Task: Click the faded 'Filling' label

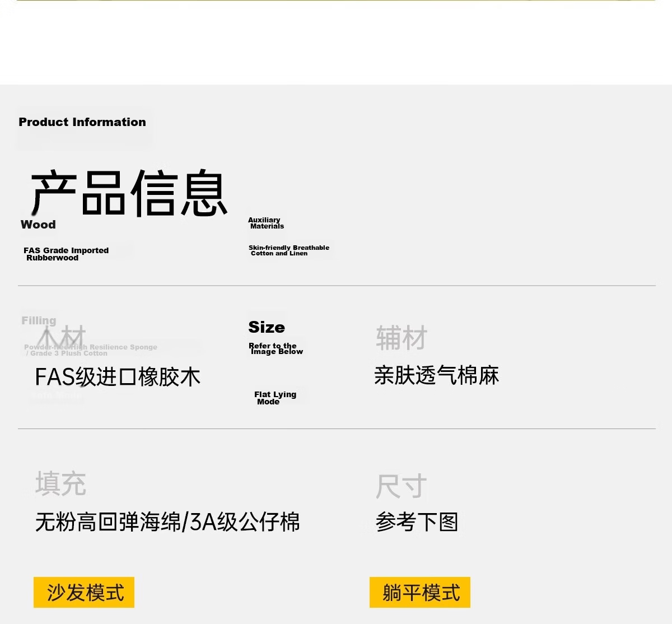Action: tap(39, 320)
